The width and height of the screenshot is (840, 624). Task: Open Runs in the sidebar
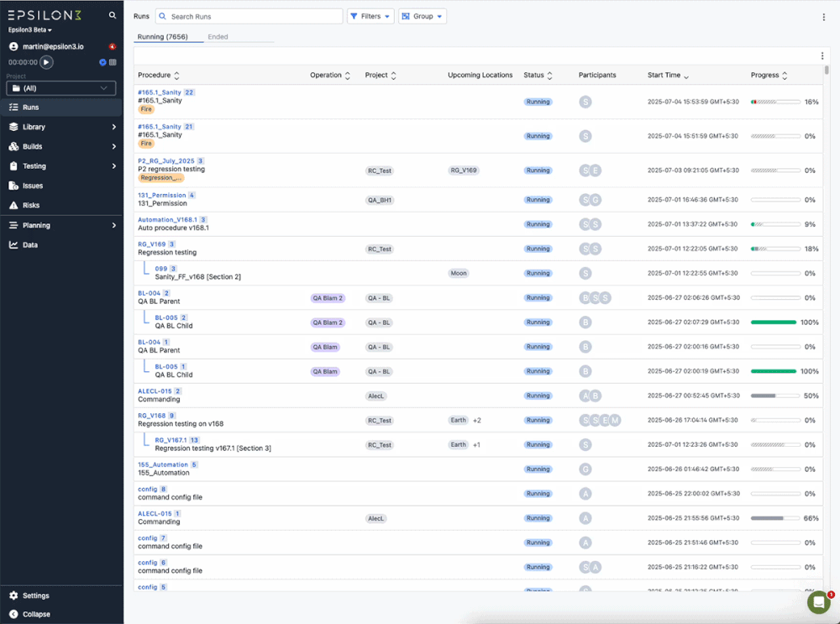(x=61, y=107)
